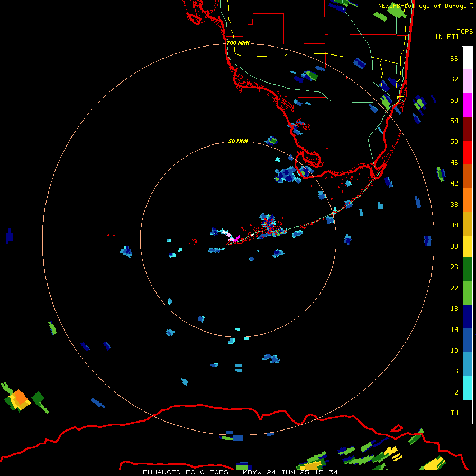Click the bright red swatch between 50 and 46
The image size is (476, 476).
tap(467, 152)
